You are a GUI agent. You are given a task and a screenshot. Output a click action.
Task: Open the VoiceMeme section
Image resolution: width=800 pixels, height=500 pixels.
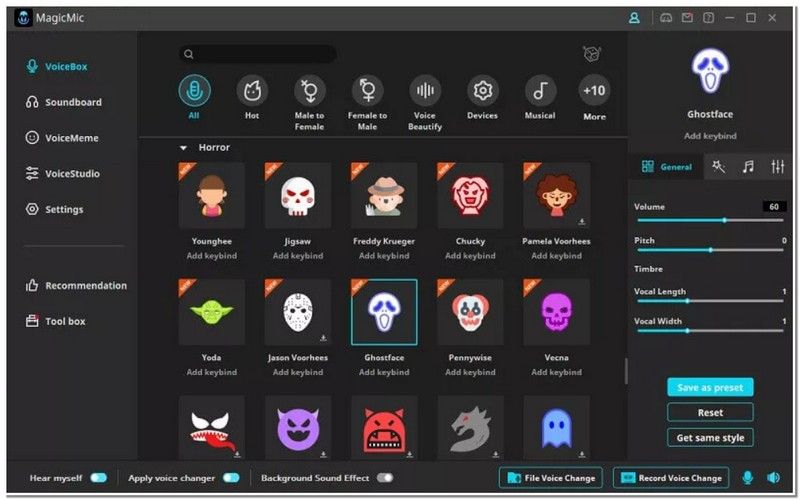(x=62, y=138)
